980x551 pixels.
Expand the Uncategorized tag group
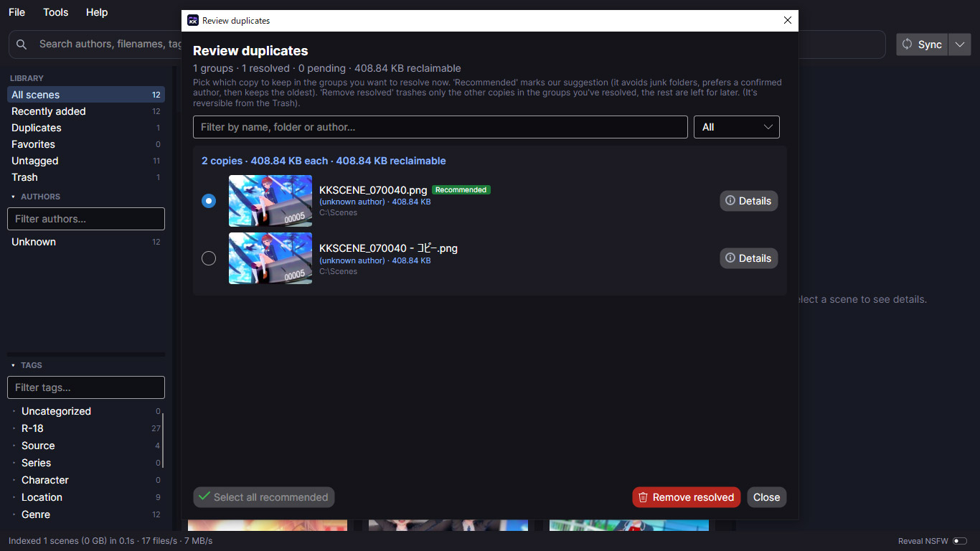click(14, 411)
